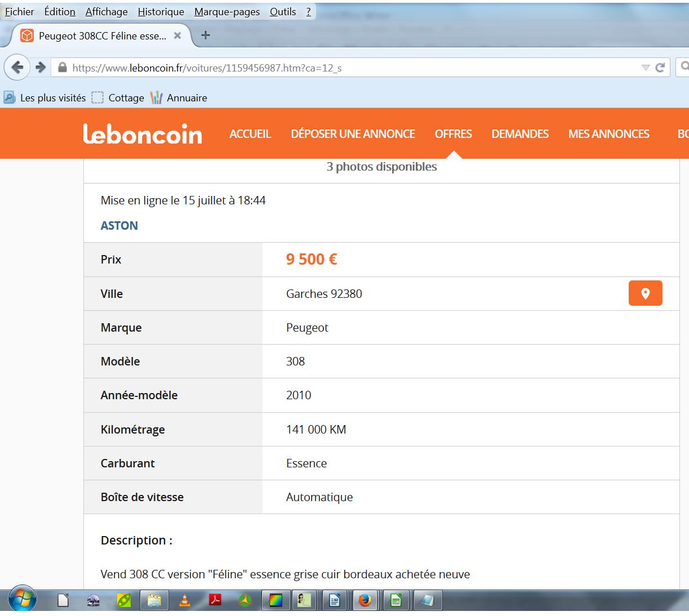The height and width of the screenshot is (616, 689).
Task: Open the last taskbar notebook icon
Action: tap(427, 601)
